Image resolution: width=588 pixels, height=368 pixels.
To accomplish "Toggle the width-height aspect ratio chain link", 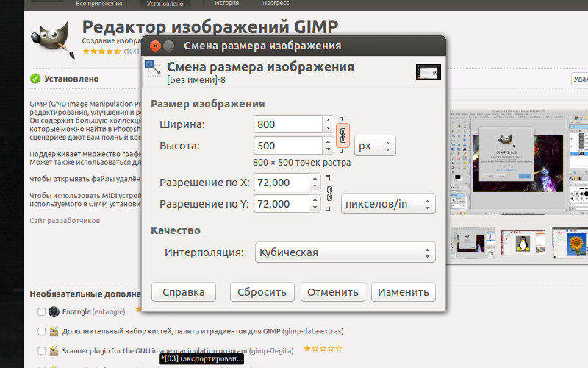I will pyautogui.click(x=343, y=135).
